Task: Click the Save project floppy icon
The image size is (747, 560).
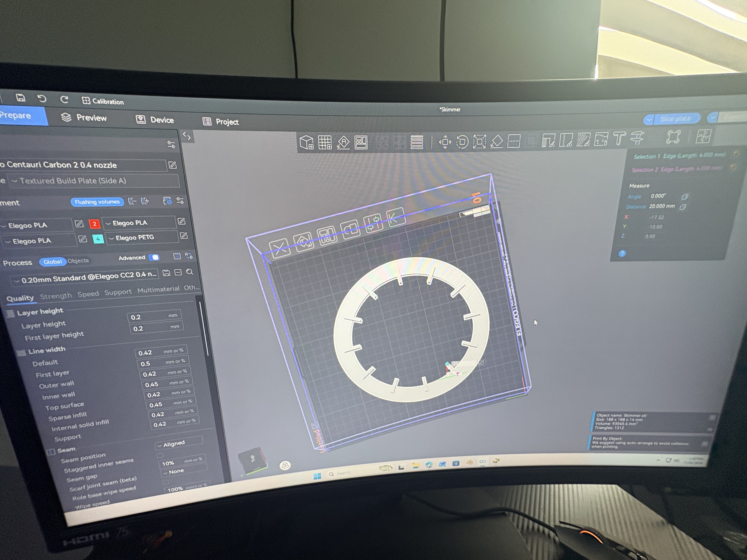Action: (21, 98)
